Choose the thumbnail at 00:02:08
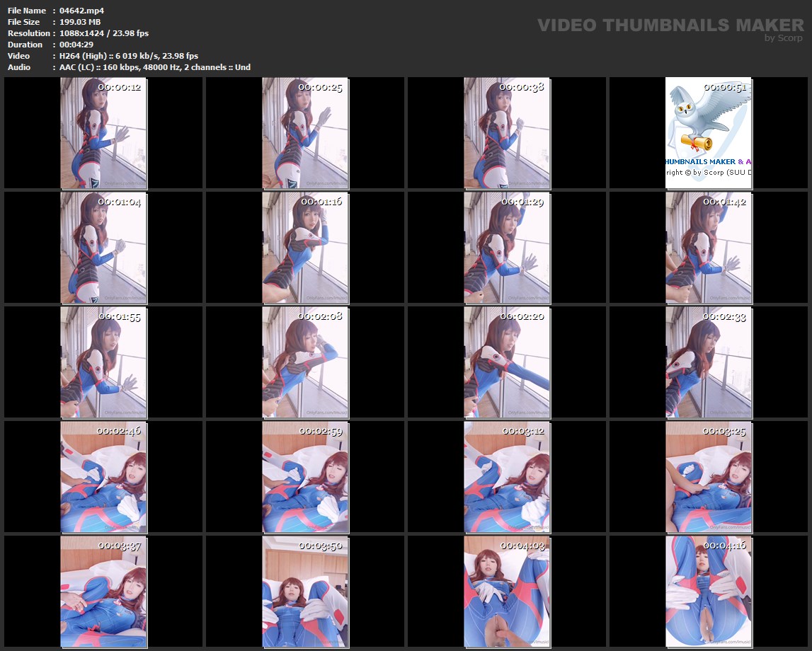 point(305,362)
